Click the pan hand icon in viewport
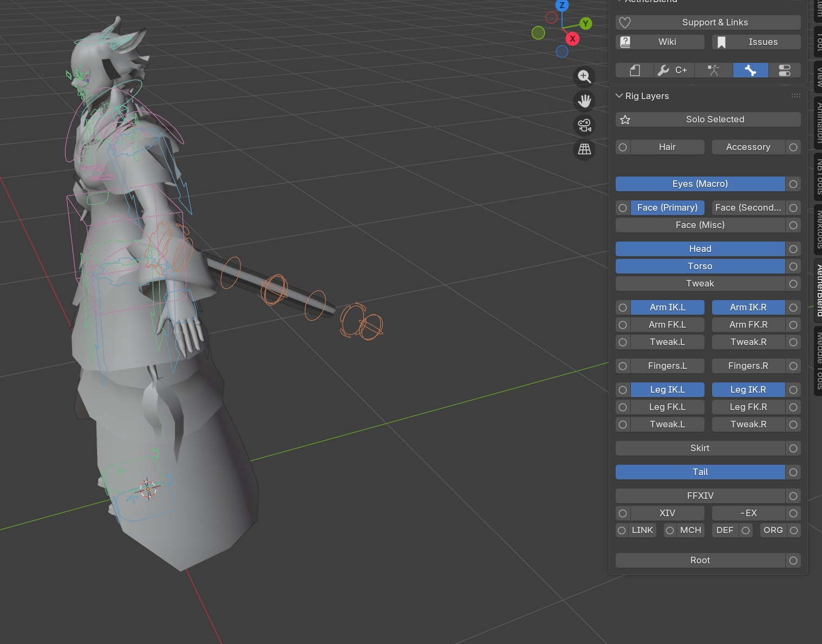 click(x=584, y=101)
